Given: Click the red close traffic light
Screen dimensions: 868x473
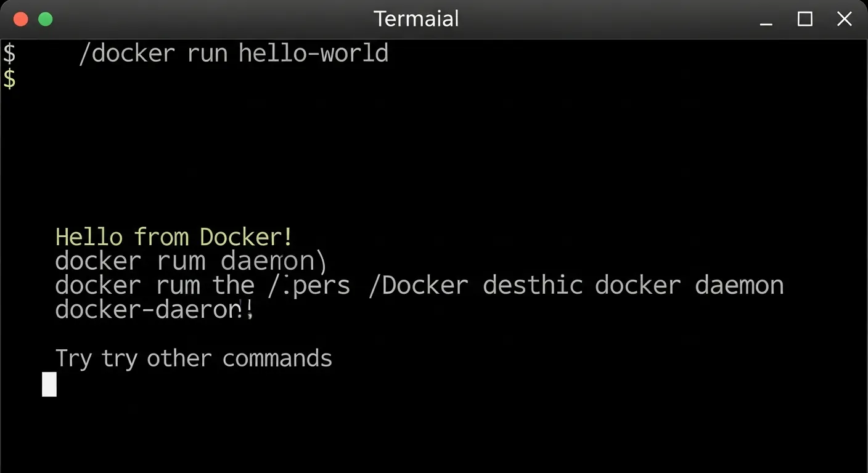Looking at the screenshot, I should tap(20, 18).
